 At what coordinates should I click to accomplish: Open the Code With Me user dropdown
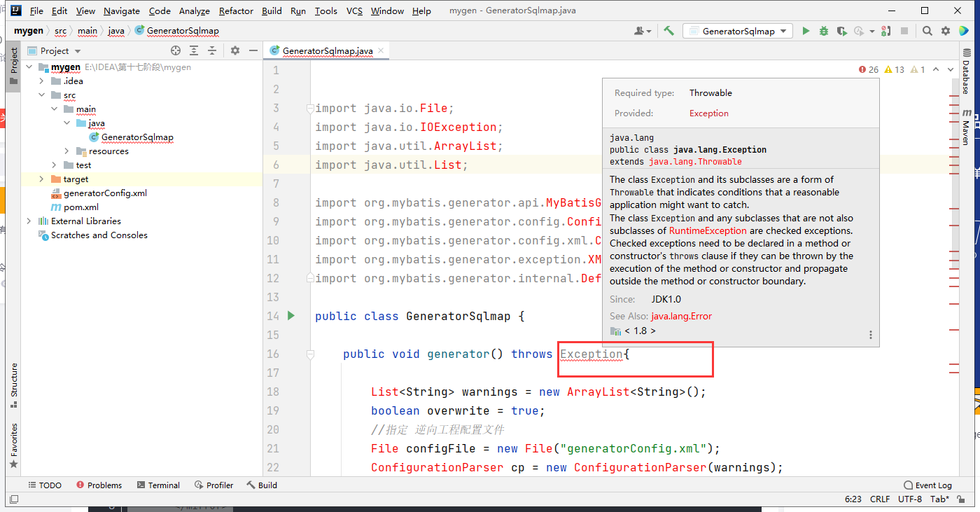[643, 31]
